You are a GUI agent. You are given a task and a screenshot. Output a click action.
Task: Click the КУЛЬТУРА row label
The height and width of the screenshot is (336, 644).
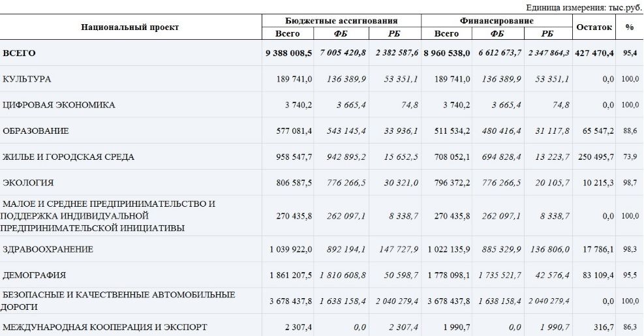[x=27, y=79]
